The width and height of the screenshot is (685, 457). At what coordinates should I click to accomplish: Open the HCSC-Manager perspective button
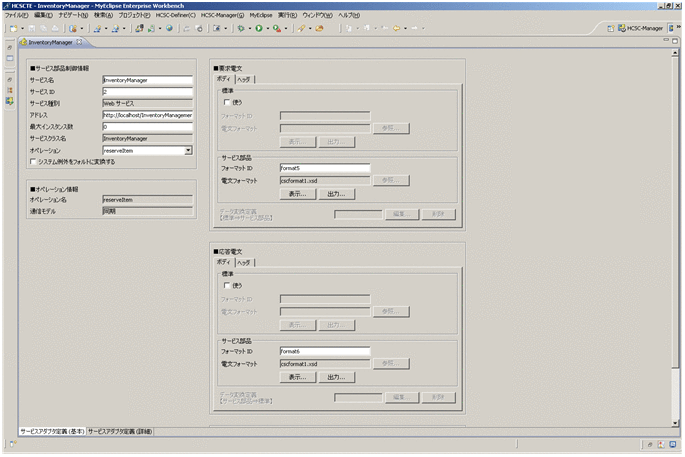pos(640,28)
